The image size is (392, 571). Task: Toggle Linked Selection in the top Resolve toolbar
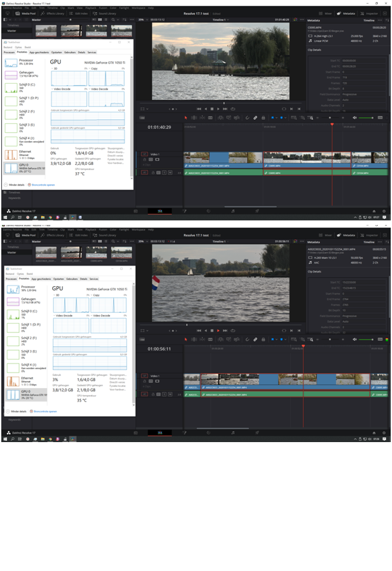pyautogui.click(x=256, y=118)
